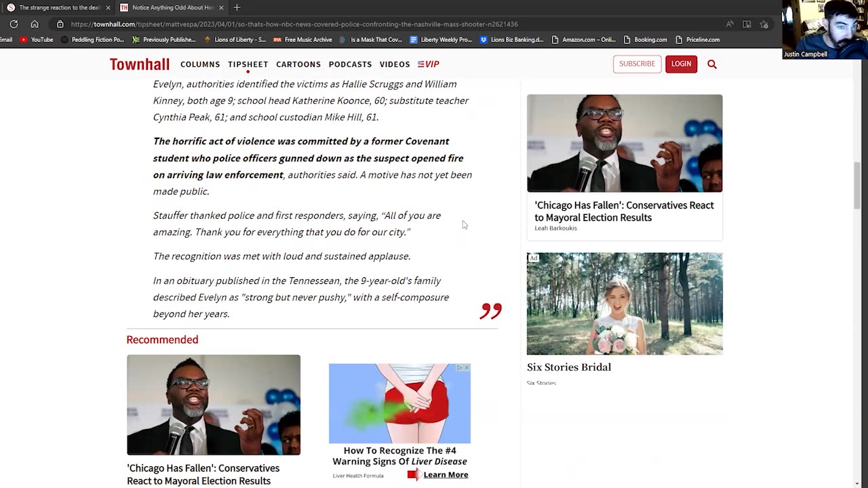
Task: Open the YouTube bookmark
Action: [37, 39]
